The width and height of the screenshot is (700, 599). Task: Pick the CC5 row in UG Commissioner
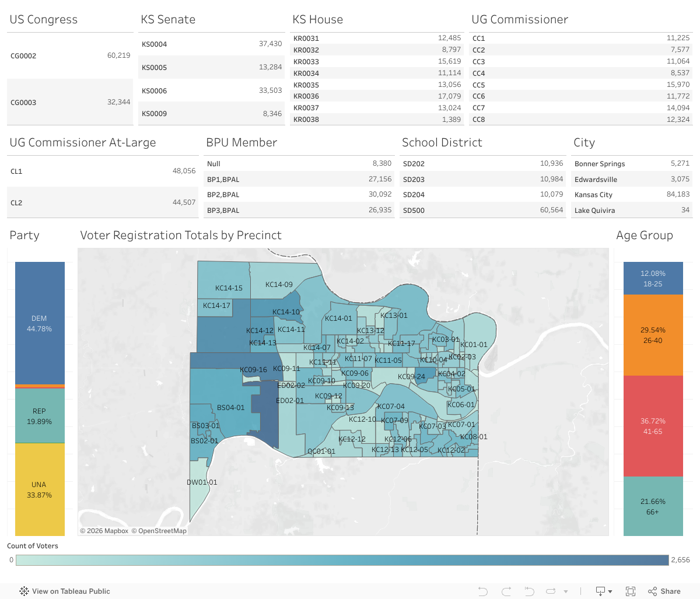click(580, 85)
